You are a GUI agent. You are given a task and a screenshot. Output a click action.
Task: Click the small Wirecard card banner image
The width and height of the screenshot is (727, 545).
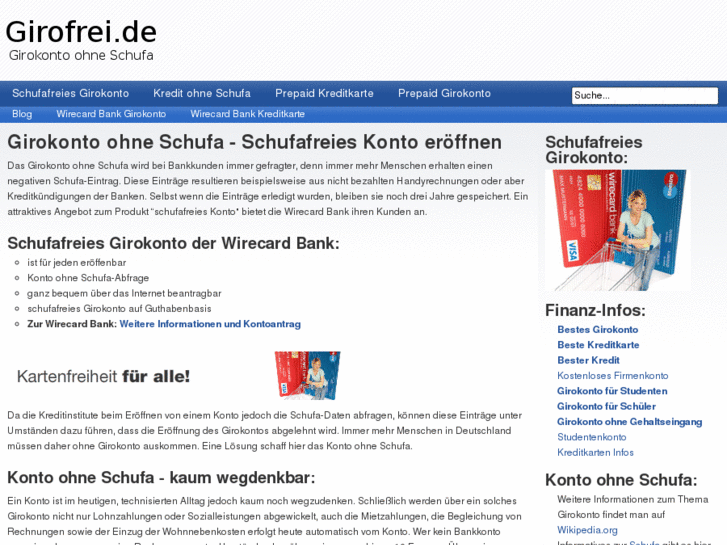point(307,375)
